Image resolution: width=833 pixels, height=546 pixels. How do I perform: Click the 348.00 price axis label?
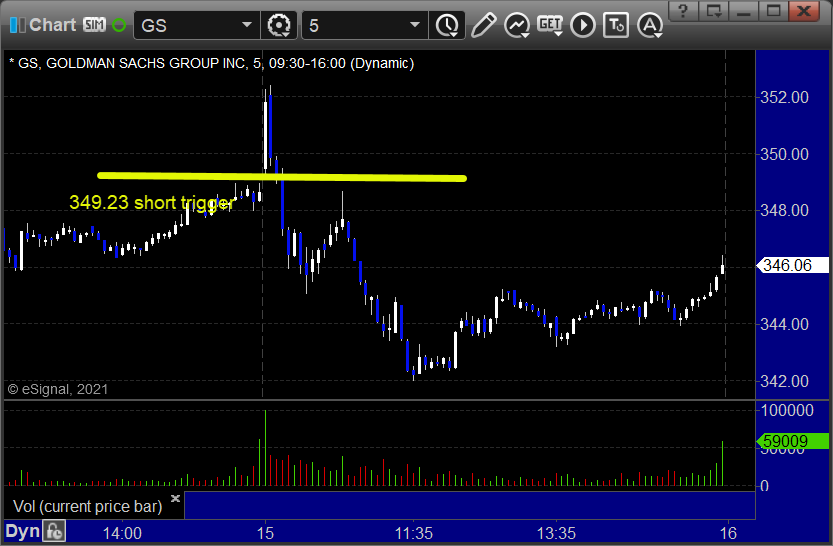point(784,210)
